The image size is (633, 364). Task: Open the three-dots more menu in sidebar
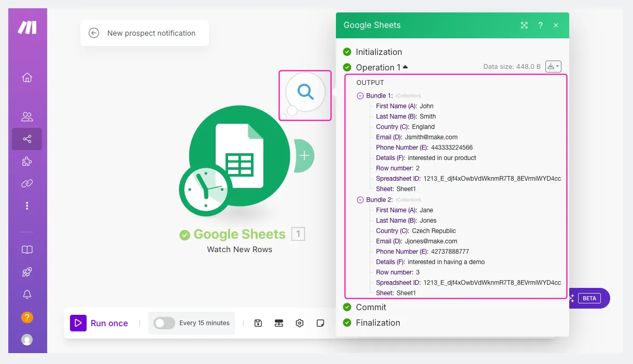point(27,206)
